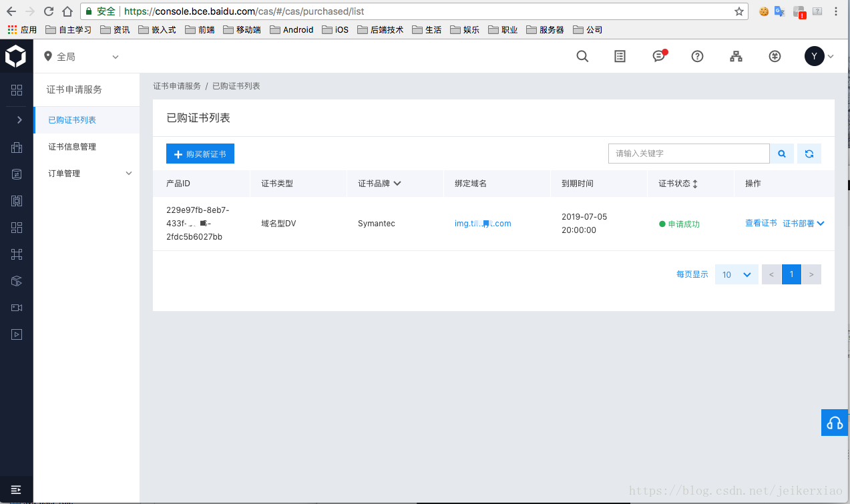The image size is (850, 504).
Task: Click 查看证书 link
Action: coord(761,224)
